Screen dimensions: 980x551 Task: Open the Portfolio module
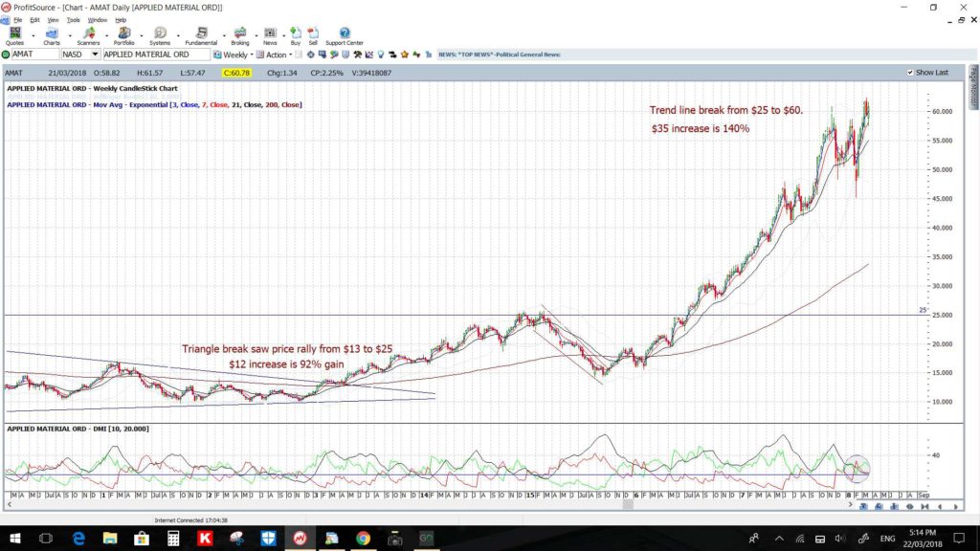coord(123,35)
